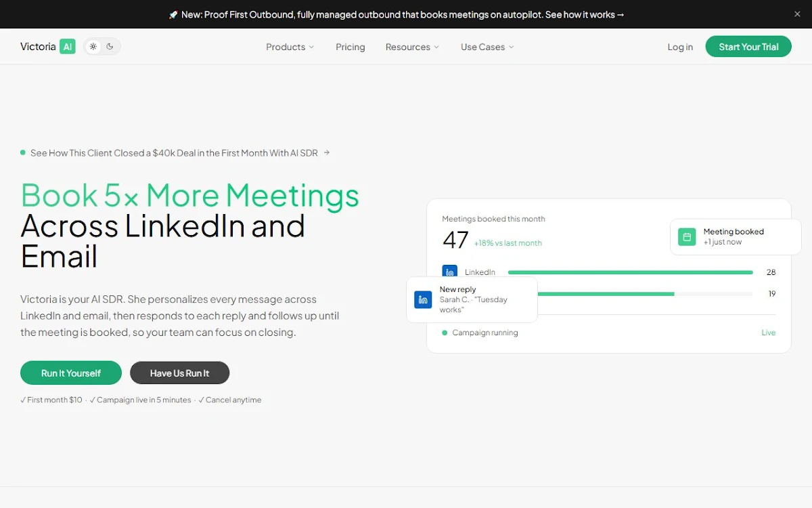Expand the Products menu
The image size is (812, 508).
(290, 47)
